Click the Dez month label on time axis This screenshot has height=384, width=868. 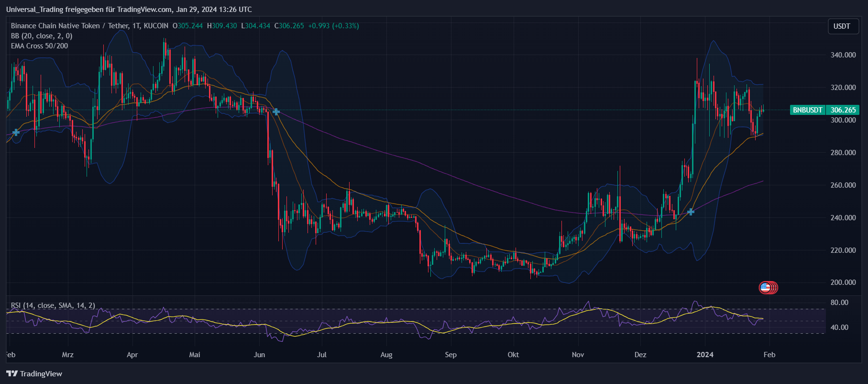pyautogui.click(x=640, y=355)
